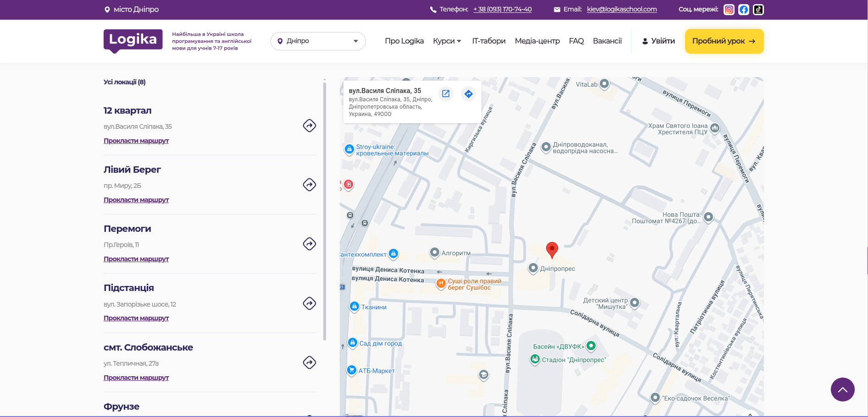Click the phone number link
The height and width of the screenshot is (417, 868).
tap(503, 9)
